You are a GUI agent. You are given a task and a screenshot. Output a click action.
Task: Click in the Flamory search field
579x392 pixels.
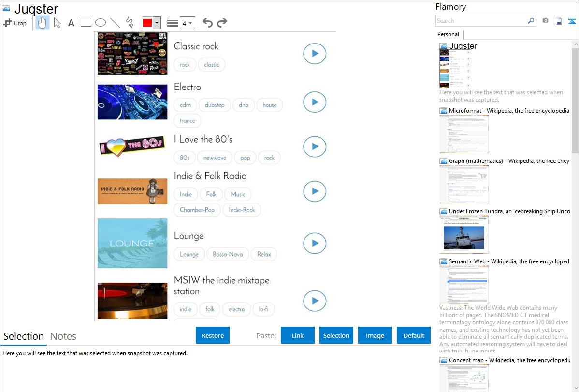point(481,21)
